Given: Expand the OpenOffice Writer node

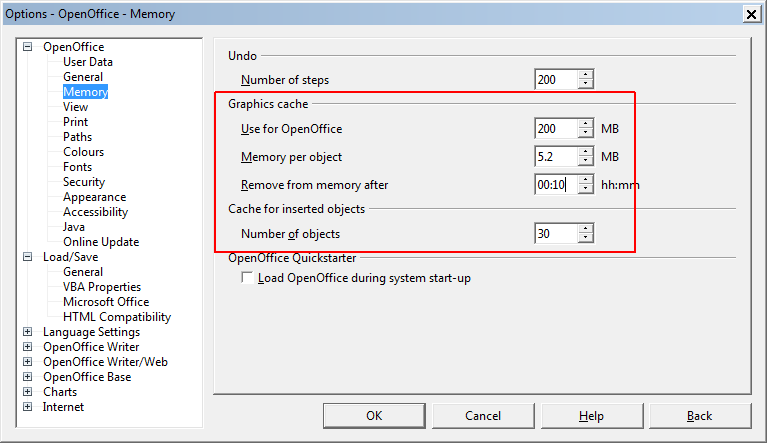Looking at the screenshot, I should (x=28, y=347).
